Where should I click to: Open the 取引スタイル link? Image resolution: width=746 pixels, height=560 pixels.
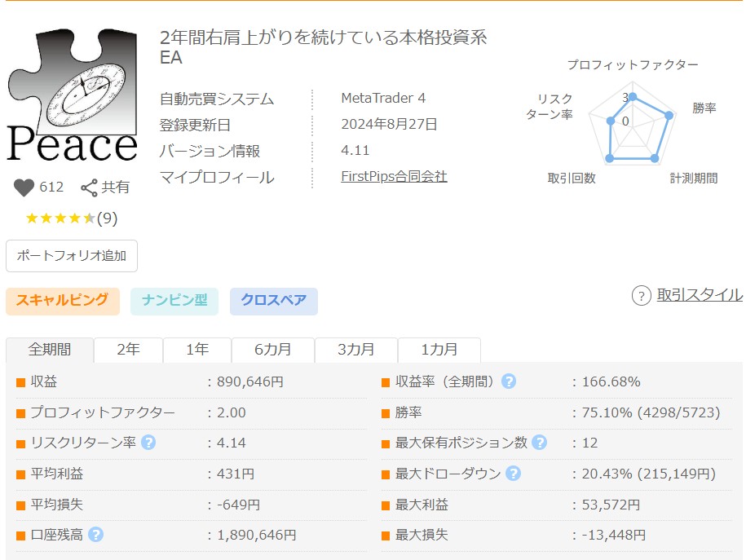[x=699, y=295]
